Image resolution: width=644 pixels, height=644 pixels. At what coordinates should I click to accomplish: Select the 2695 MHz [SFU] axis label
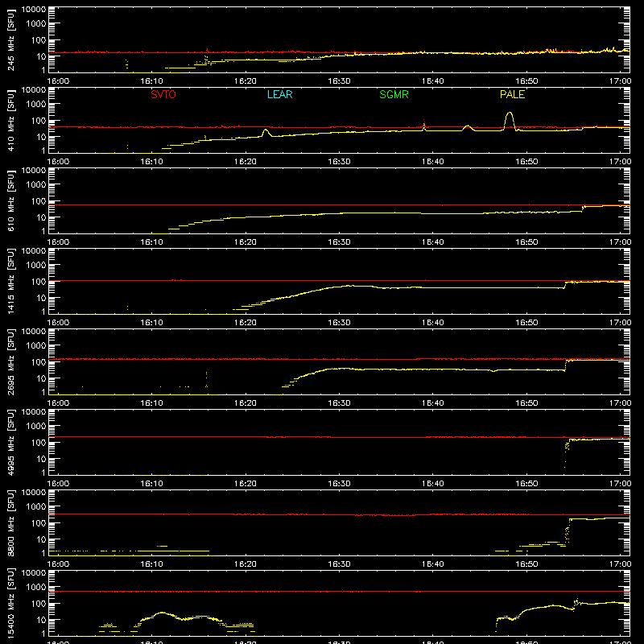(11, 361)
